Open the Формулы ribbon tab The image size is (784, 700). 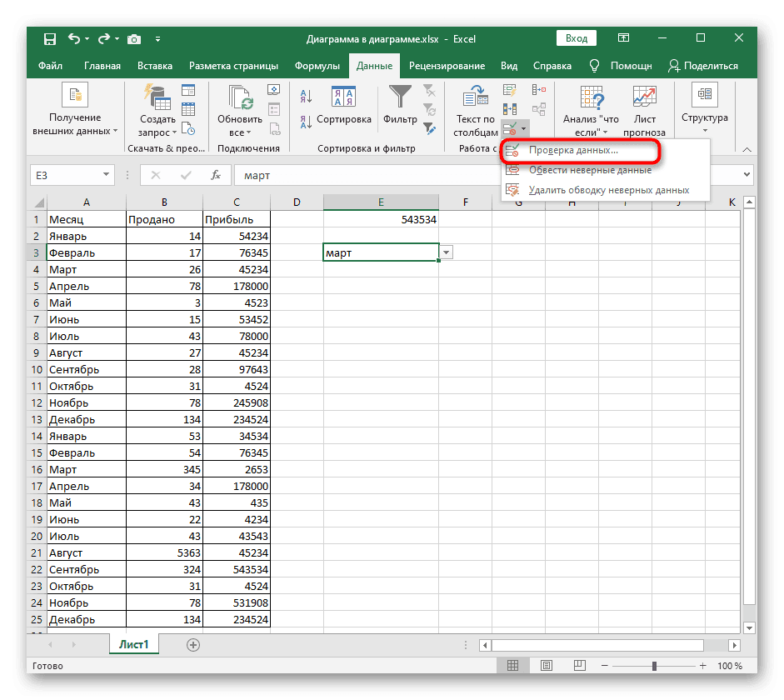coord(317,66)
